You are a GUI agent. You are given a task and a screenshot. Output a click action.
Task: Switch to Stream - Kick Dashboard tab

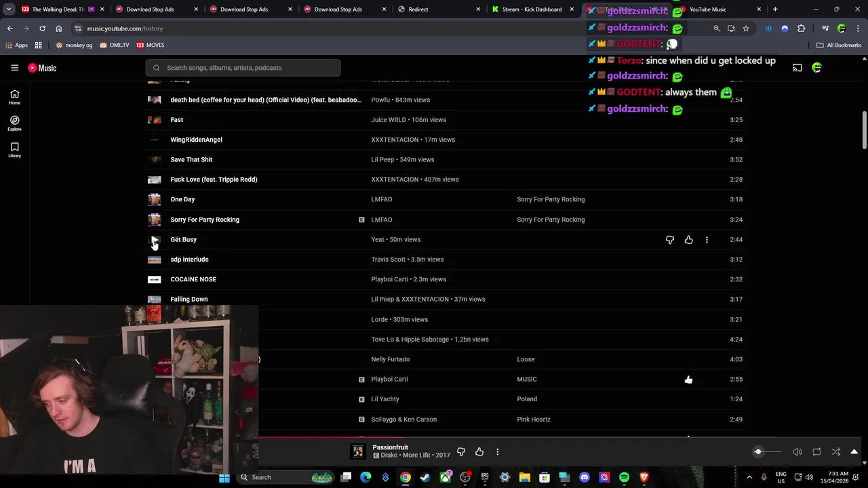point(532,9)
